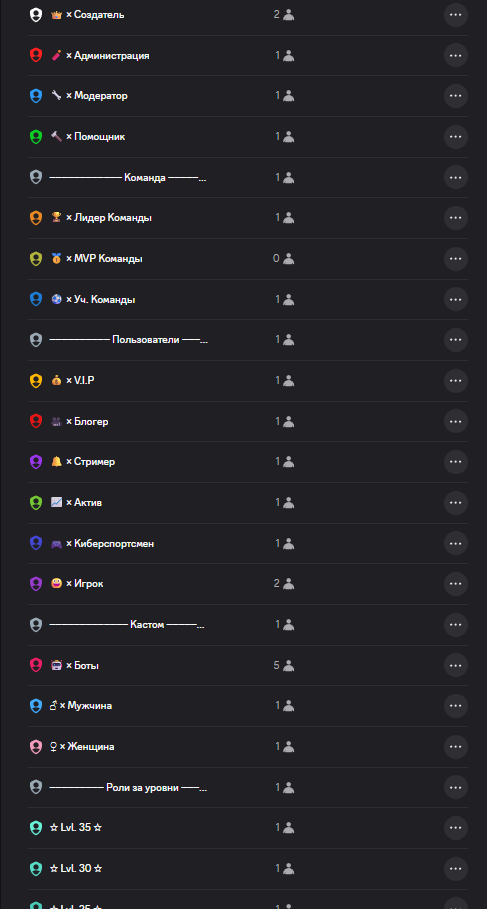
Task: View members of Уч. Команды role
Action: 285,299
